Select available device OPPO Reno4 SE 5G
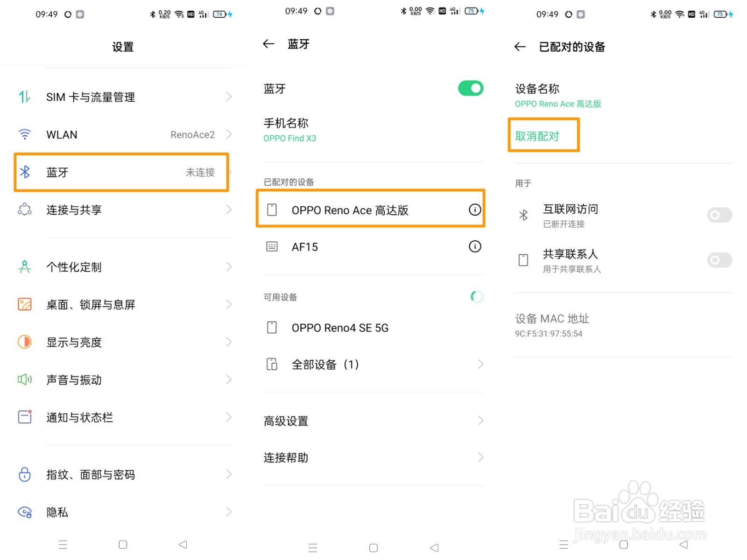 (x=340, y=328)
